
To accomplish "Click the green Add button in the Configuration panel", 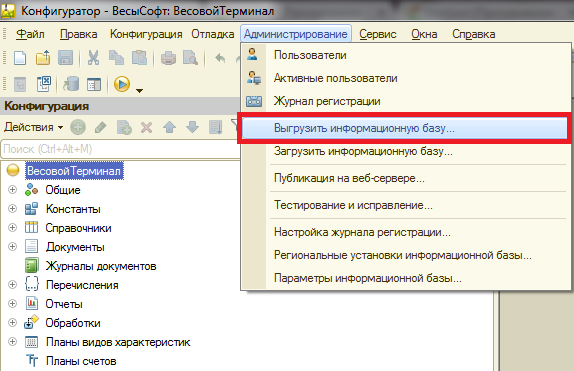I will point(78,127).
